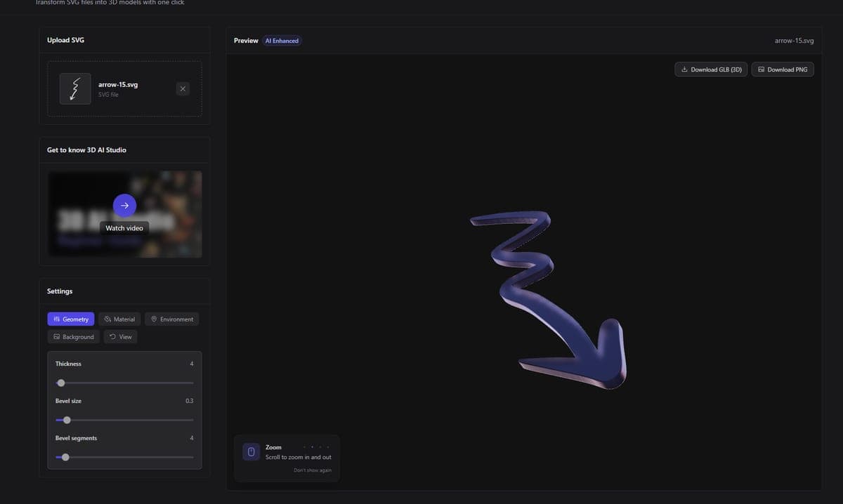Switch to the View tab
The image size is (843, 504).
tap(120, 337)
